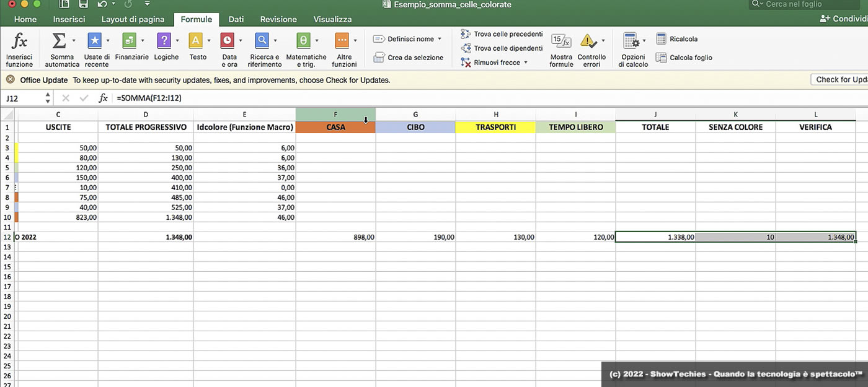This screenshot has height=387, width=868.
Task: Click the formula bar with =SOMMA(F12:I12)
Action: click(490, 98)
